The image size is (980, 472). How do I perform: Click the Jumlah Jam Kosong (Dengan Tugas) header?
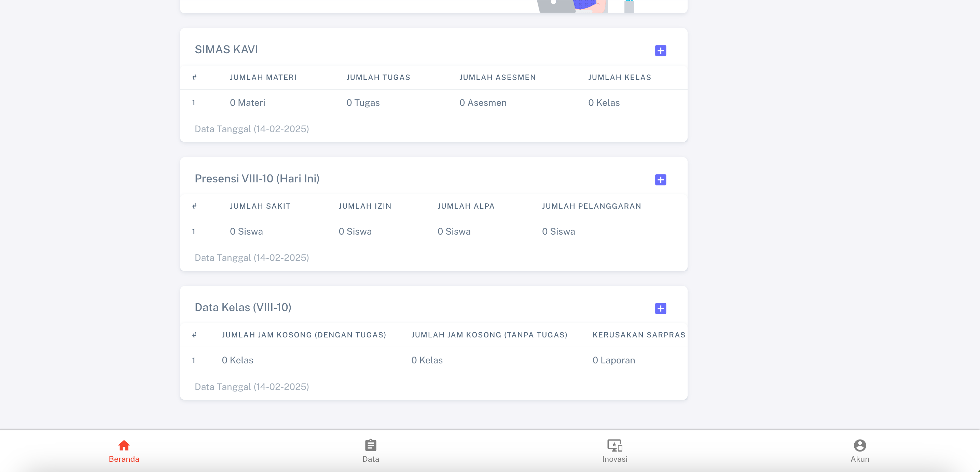(x=304, y=335)
